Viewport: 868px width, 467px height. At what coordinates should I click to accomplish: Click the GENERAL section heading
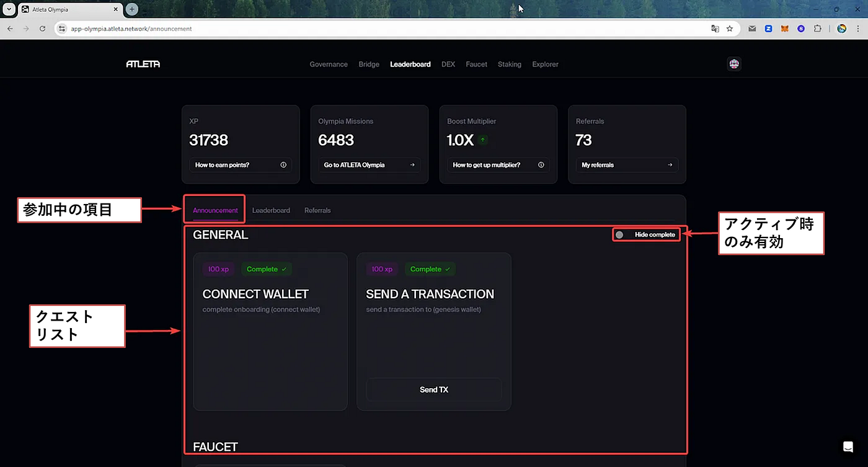point(221,234)
